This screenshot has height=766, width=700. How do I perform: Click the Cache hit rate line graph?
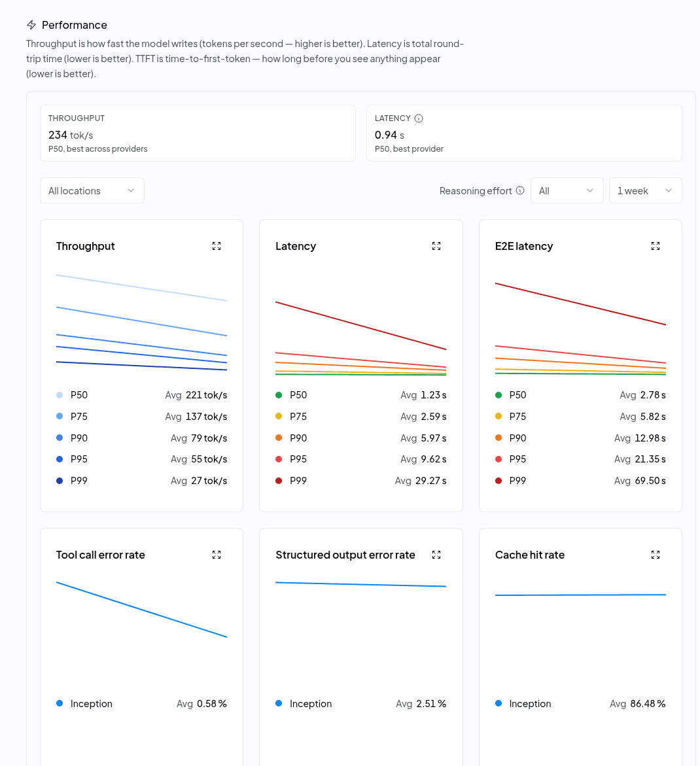point(580,595)
